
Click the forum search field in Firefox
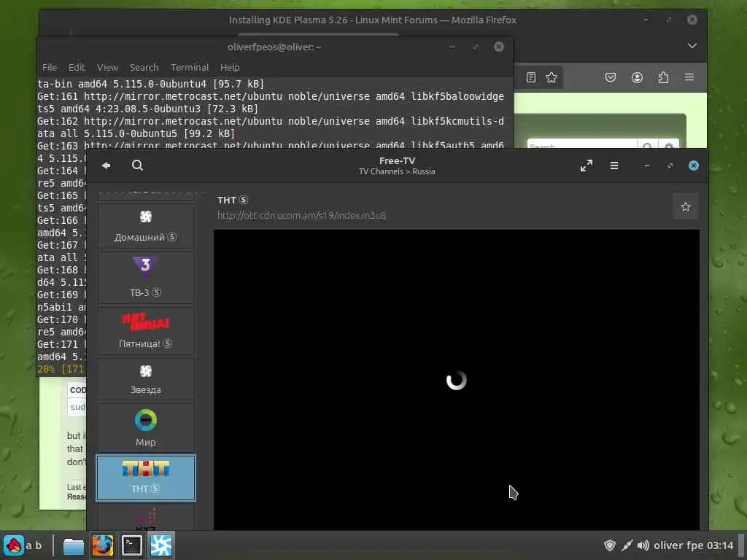coord(581,144)
